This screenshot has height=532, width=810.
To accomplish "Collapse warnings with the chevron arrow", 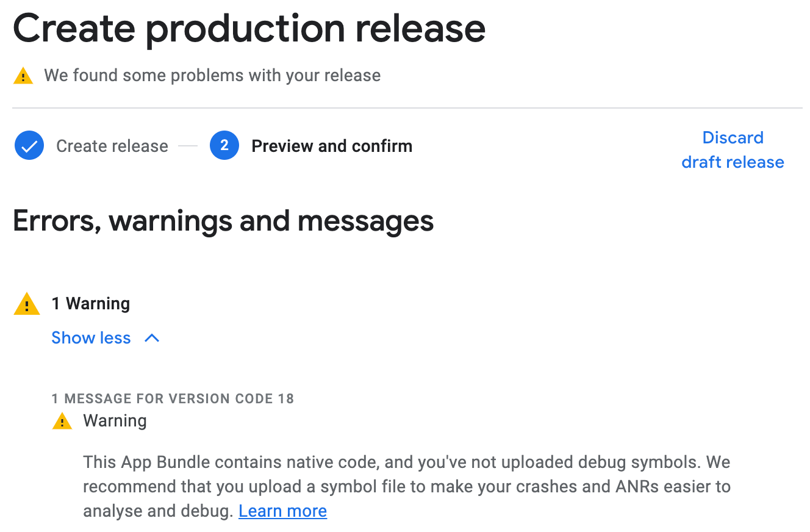I will 152,338.
